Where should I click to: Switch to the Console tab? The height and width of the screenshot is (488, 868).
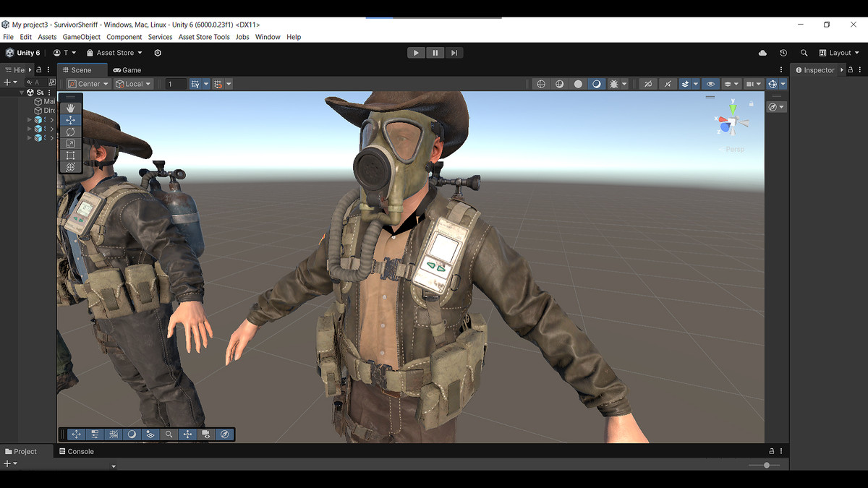76,451
